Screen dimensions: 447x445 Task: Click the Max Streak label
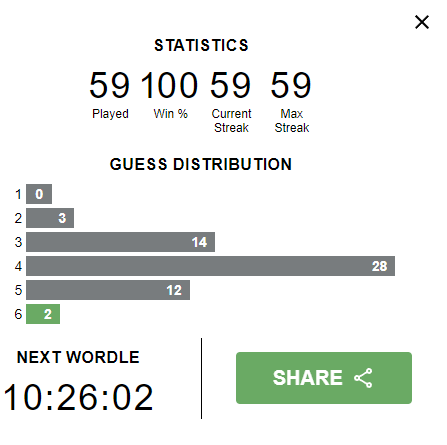click(292, 121)
